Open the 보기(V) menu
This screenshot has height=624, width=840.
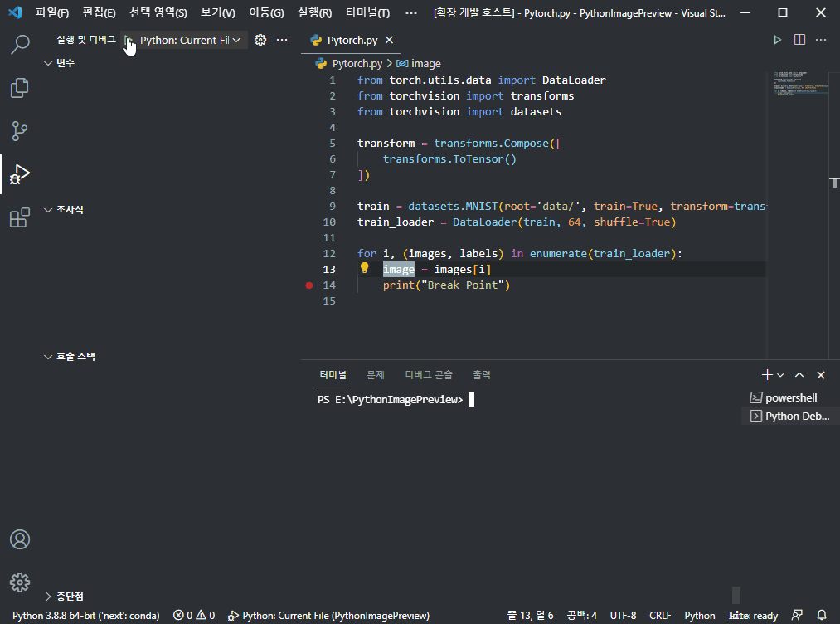tap(217, 13)
